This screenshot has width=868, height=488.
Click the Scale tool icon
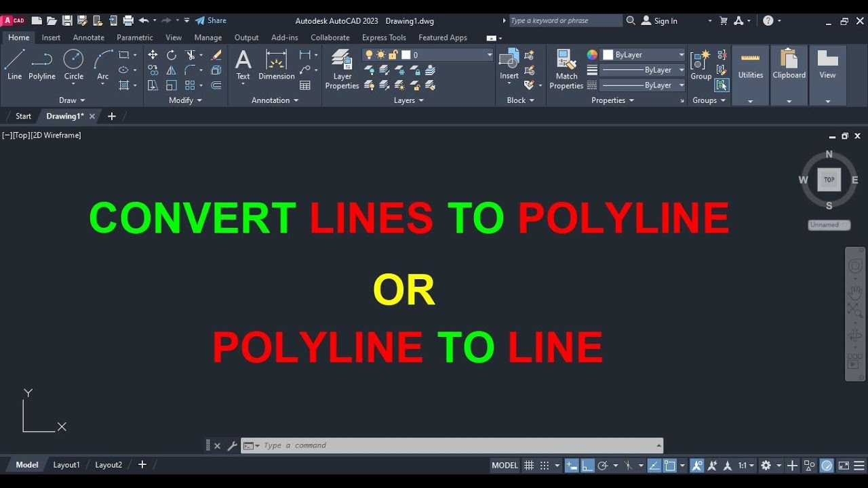(x=172, y=85)
